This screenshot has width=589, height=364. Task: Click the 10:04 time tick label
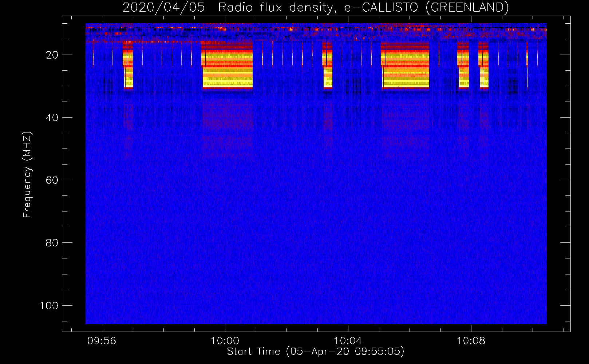tap(348, 341)
